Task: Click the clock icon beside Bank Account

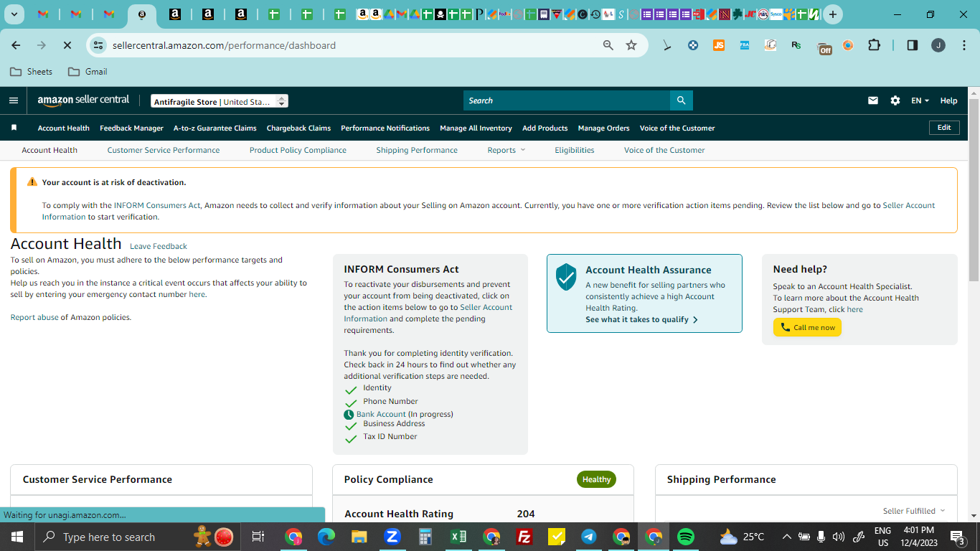Action: 349,415
